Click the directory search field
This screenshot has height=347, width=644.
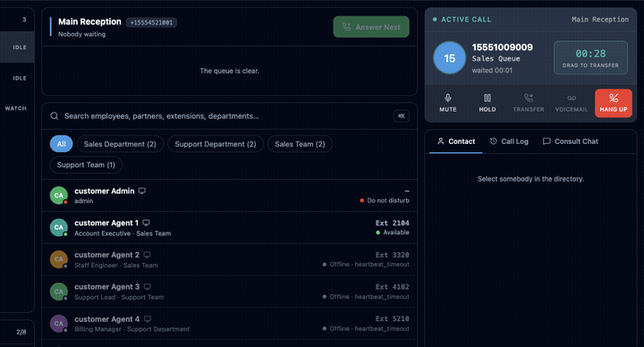pyautogui.click(x=230, y=116)
